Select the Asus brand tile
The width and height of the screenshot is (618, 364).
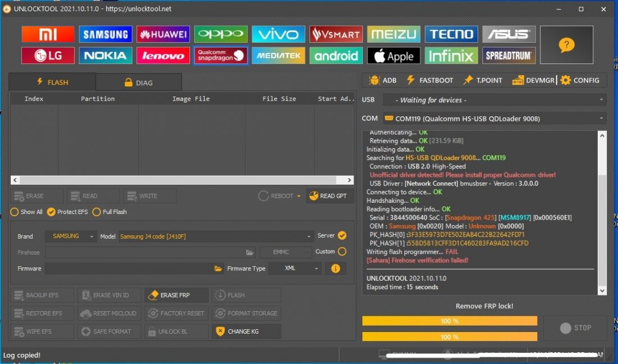pyautogui.click(x=509, y=34)
